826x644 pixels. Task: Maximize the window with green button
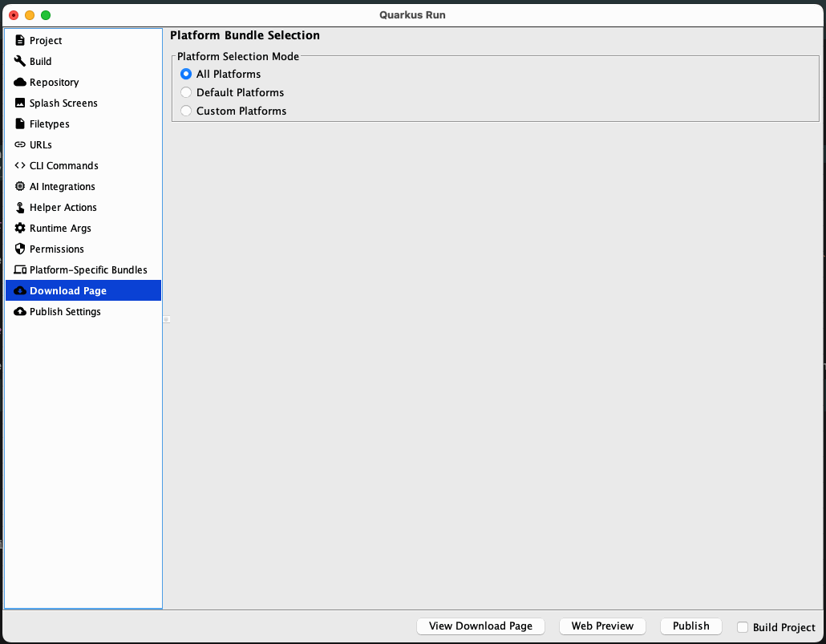click(46, 14)
